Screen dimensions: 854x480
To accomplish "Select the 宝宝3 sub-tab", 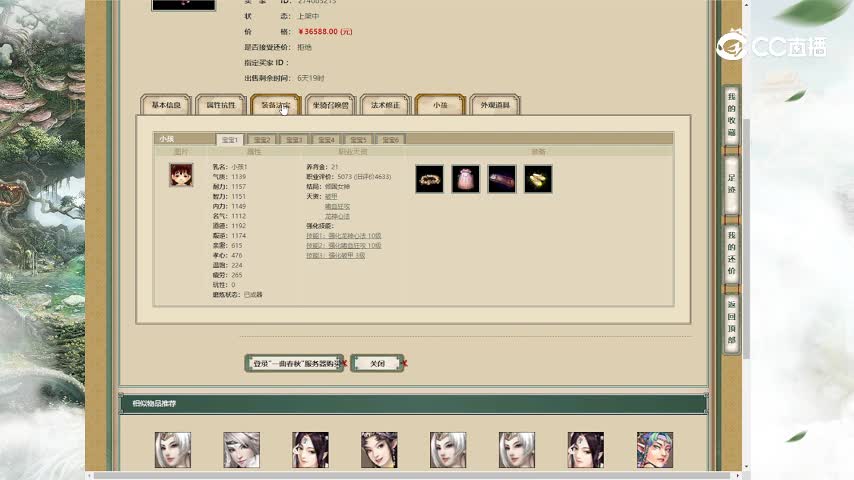I will [294, 140].
